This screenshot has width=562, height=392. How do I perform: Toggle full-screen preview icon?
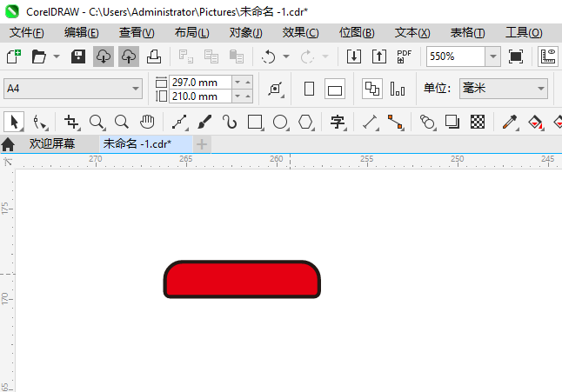pyautogui.click(x=515, y=56)
